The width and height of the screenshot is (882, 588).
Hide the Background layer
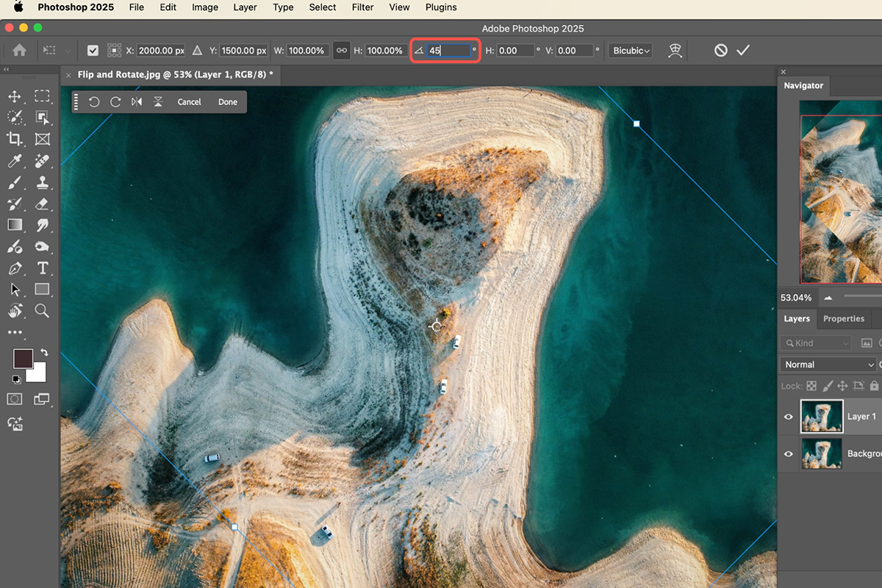pyautogui.click(x=787, y=453)
